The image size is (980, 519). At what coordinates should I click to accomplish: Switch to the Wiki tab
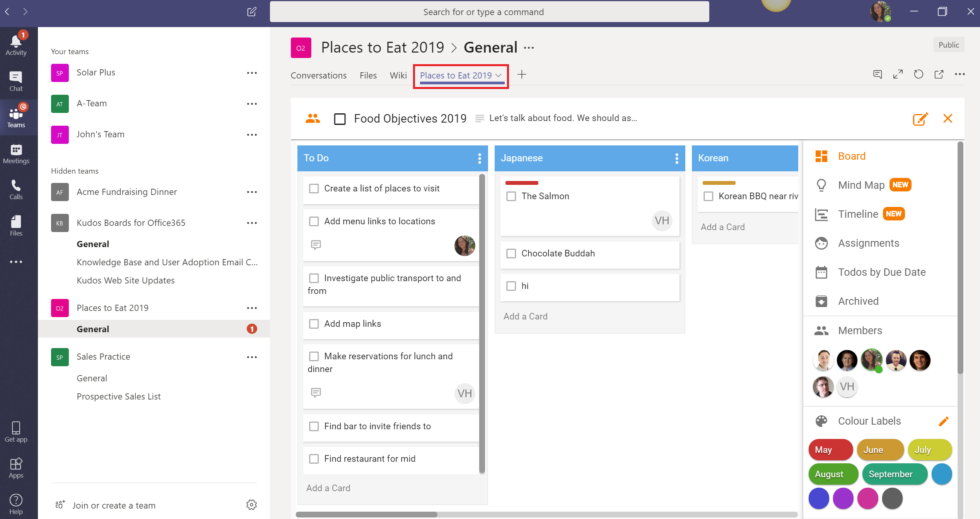tap(398, 75)
